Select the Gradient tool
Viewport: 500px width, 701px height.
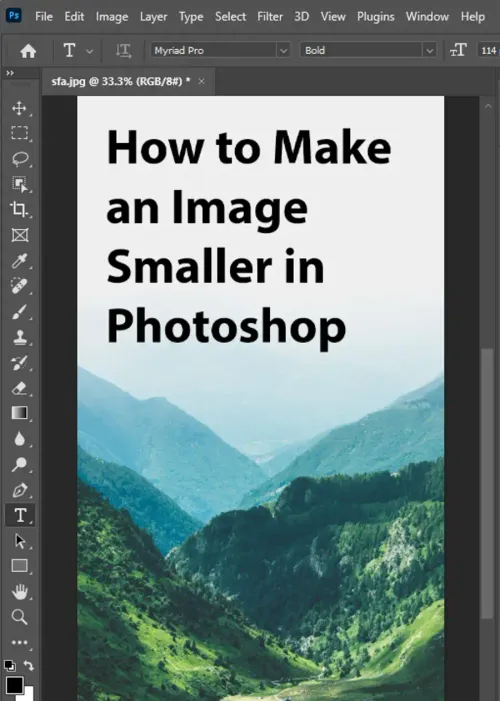[x=19, y=413]
